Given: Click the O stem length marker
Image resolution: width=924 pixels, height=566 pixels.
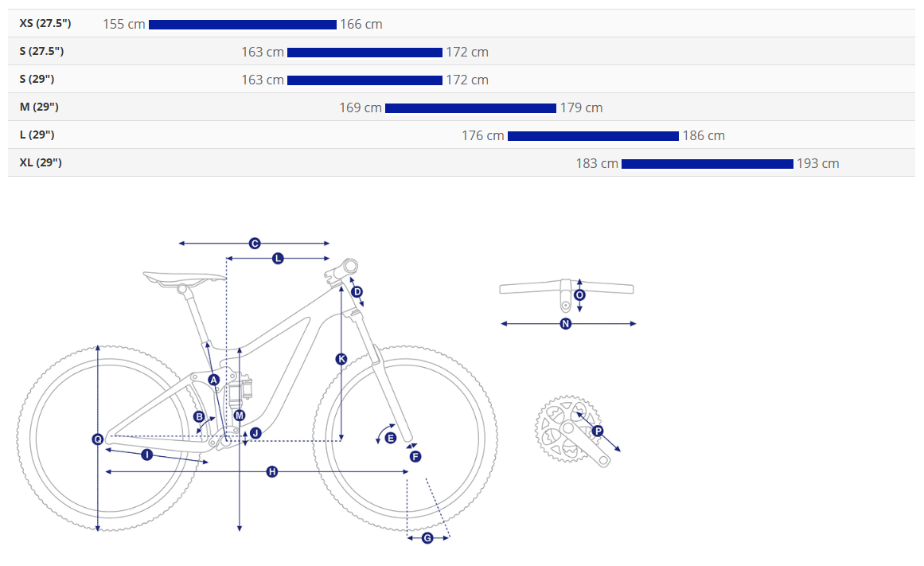Looking at the screenshot, I should coord(579,295).
